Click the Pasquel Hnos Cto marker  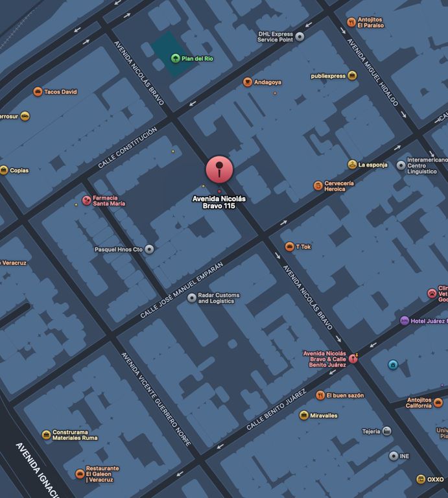pos(150,249)
